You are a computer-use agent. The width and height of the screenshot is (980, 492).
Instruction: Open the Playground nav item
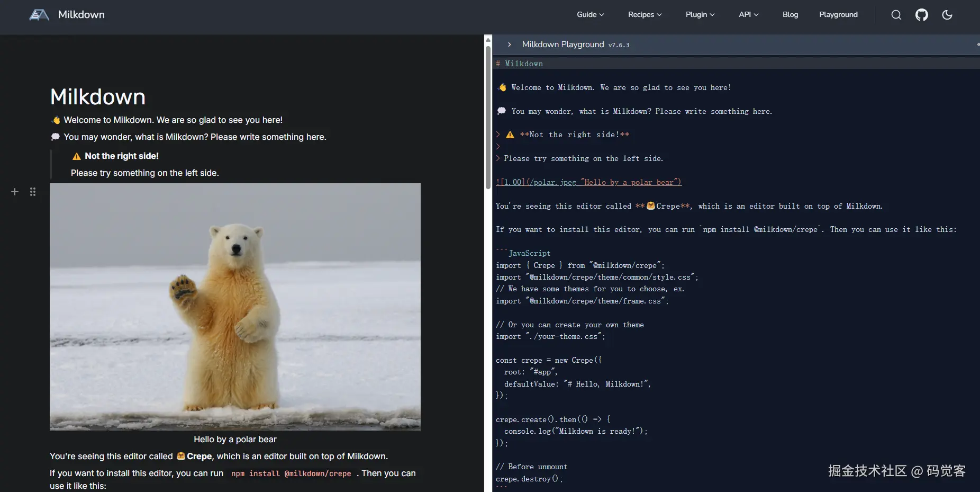point(838,14)
